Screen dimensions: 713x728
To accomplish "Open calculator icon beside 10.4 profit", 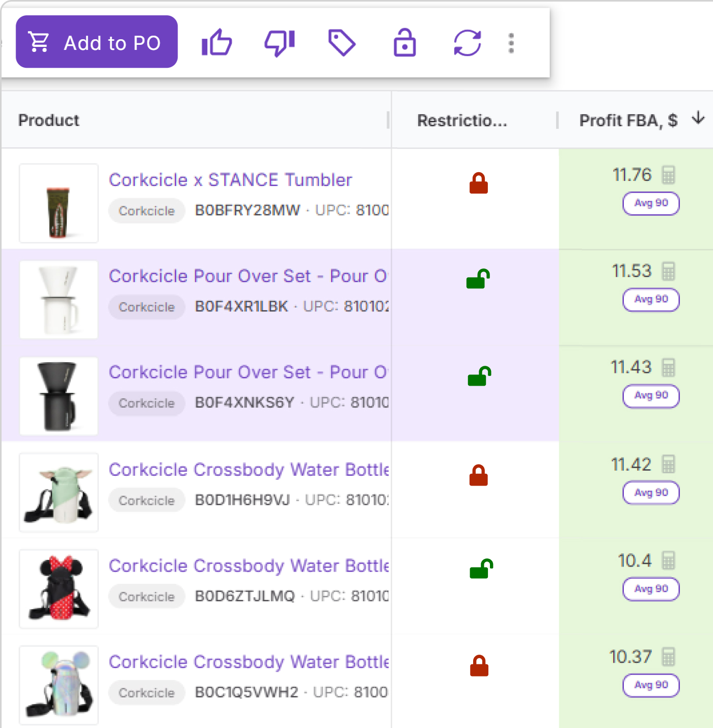I will click(668, 561).
